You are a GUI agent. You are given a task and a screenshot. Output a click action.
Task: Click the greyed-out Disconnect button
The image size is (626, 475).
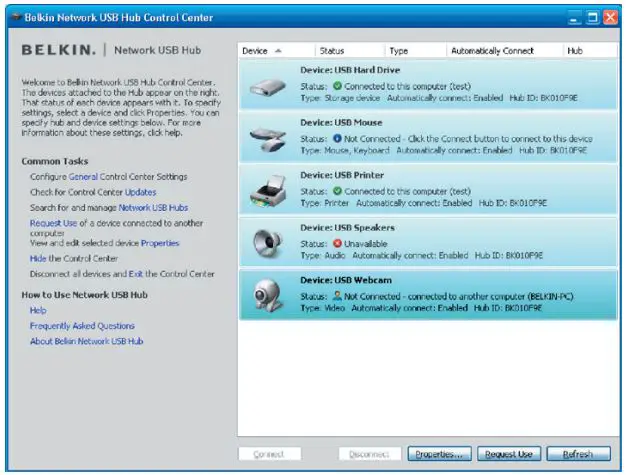coord(370,454)
